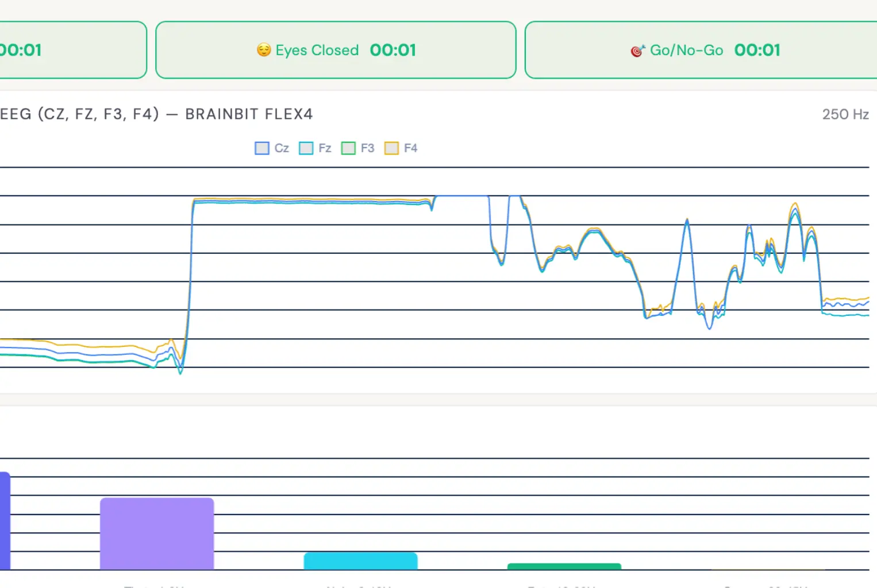This screenshot has width=877, height=588.
Task: Click the F4 legend label text
Action: pos(411,148)
